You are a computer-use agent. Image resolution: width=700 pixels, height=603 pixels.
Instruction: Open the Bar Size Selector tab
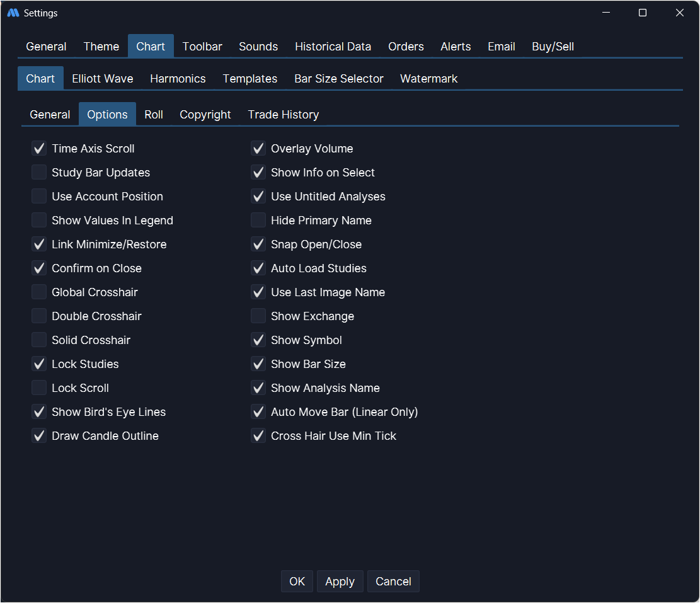click(x=338, y=79)
